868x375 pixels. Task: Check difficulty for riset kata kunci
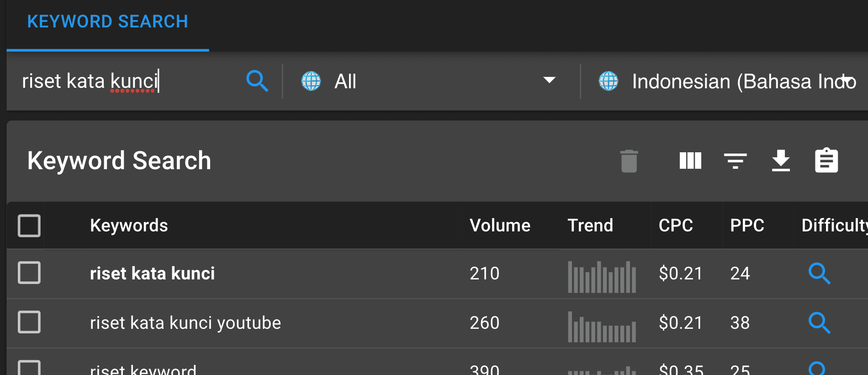[x=819, y=273]
